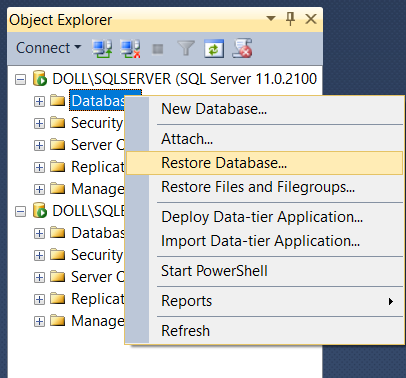The width and height of the screenshot is (406, 378).
Task: Expand Server Objects under second server
Action: [x=39, y=277]
